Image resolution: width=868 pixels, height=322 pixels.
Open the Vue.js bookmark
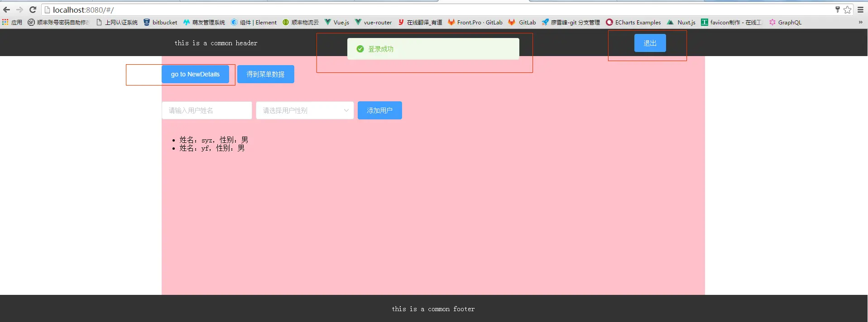pos(337,22)
